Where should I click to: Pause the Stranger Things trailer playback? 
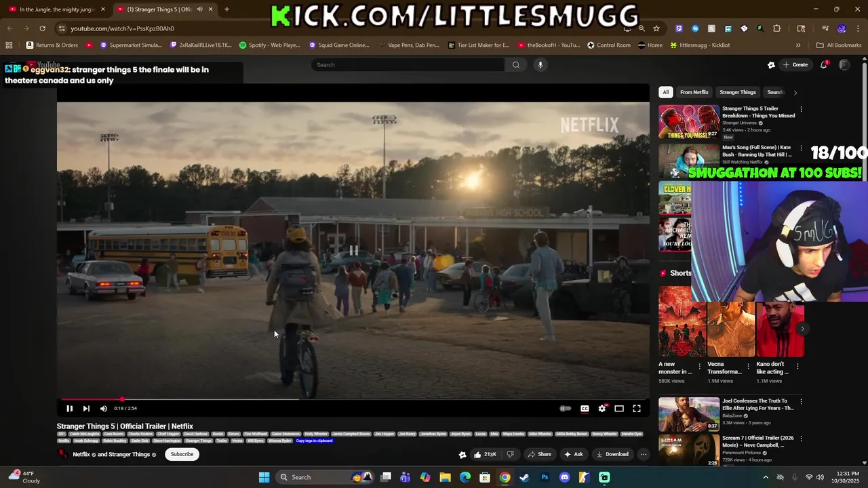tap(69, 409)
